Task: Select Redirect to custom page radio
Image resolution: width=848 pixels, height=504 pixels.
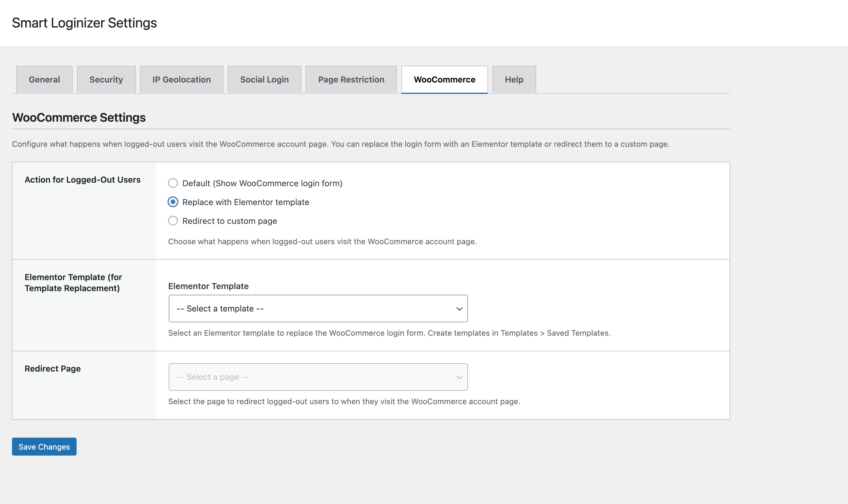Action: click(173, 221)
